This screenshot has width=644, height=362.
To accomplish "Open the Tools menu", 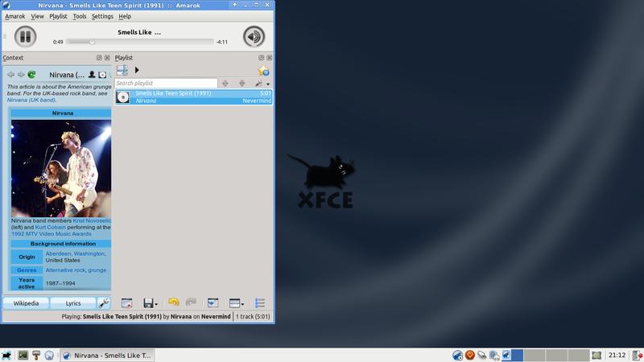I will click(79, 16).
